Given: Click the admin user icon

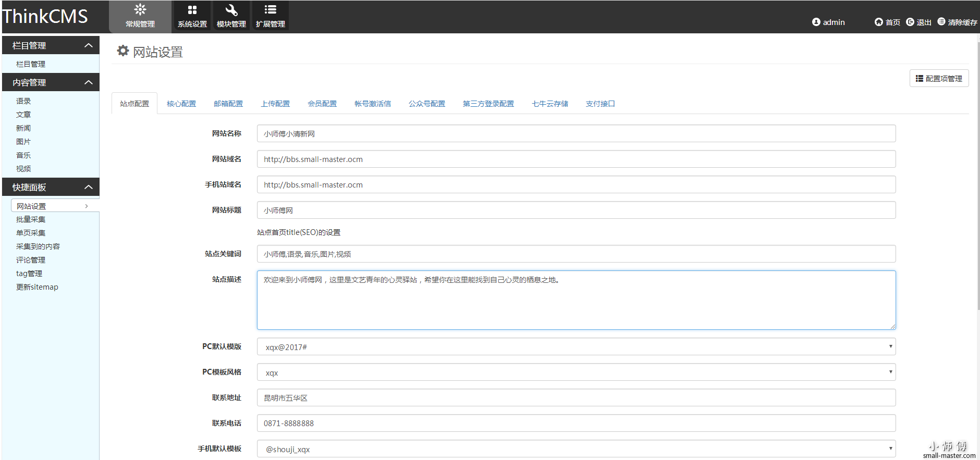Looking at the screenshot, I should point(816,22).
